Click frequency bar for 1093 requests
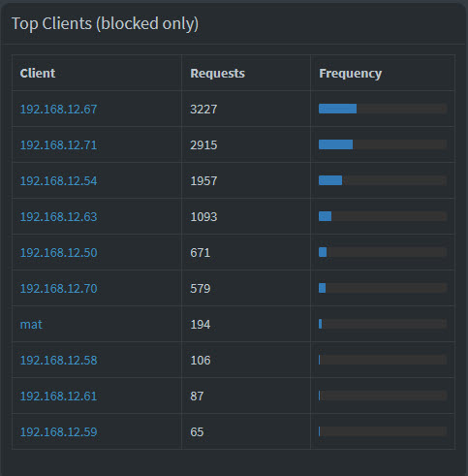This screenshot has height=476, width=468. tap(383, 216)
